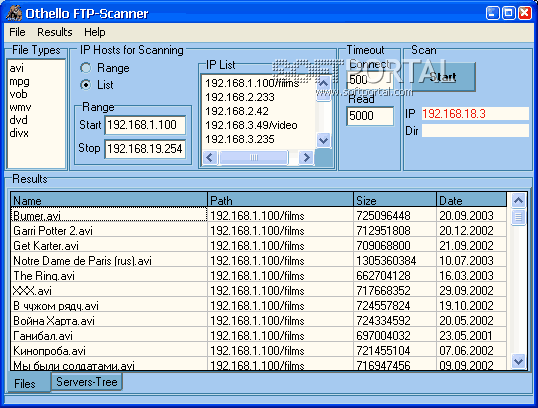Sort results by Size column header
The width and height of the screenshot is (538, 408).
395,200
